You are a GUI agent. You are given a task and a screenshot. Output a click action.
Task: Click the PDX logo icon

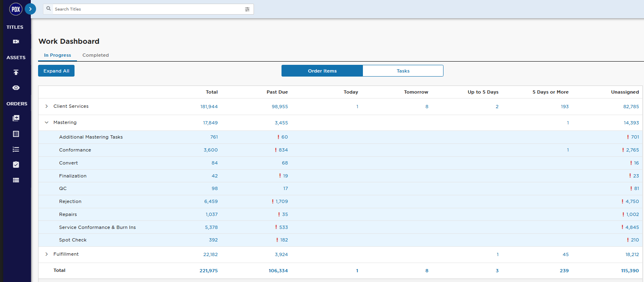16,9
